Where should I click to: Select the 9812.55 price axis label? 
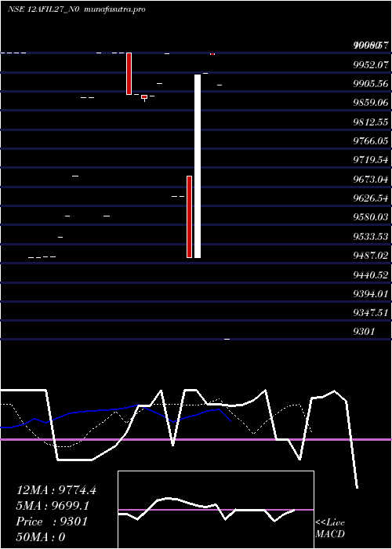click(371, 122)
